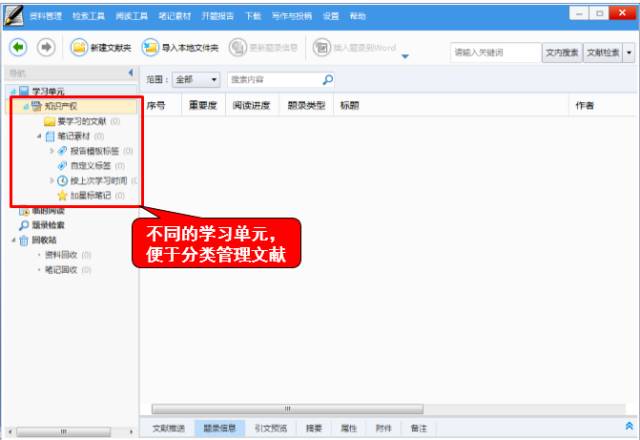Click the 临时阅读 icon in sidebar
The width and height of the screenshot is (640, 440).
coord(24,211)
